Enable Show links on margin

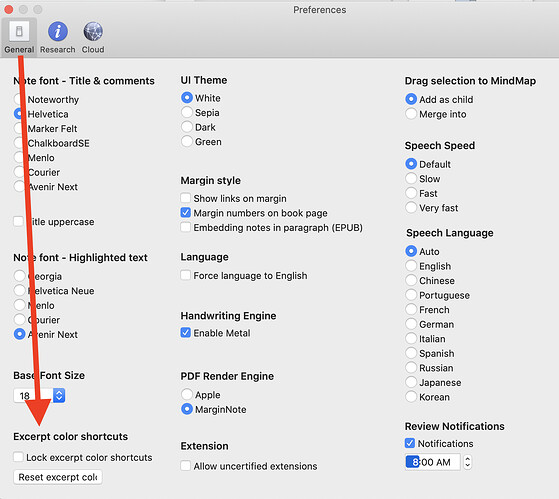(185, 198)
